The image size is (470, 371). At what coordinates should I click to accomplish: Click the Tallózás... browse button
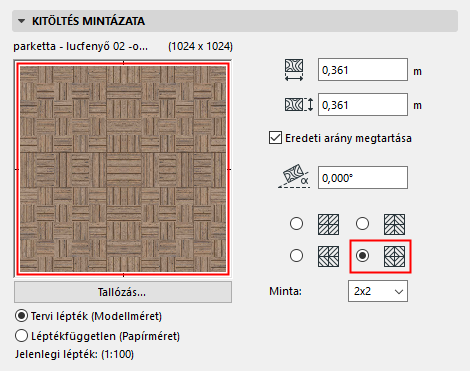click(x=123, y=292)
